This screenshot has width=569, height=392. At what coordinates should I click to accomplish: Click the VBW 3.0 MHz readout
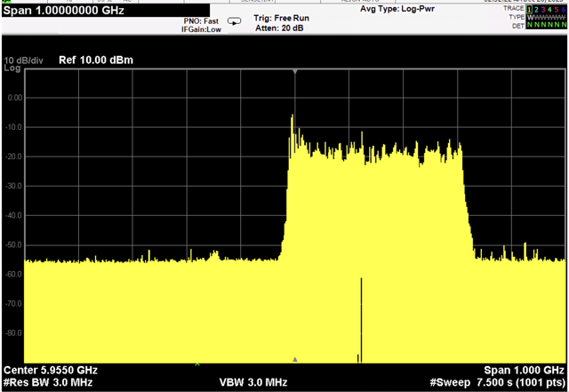point(253,381)
